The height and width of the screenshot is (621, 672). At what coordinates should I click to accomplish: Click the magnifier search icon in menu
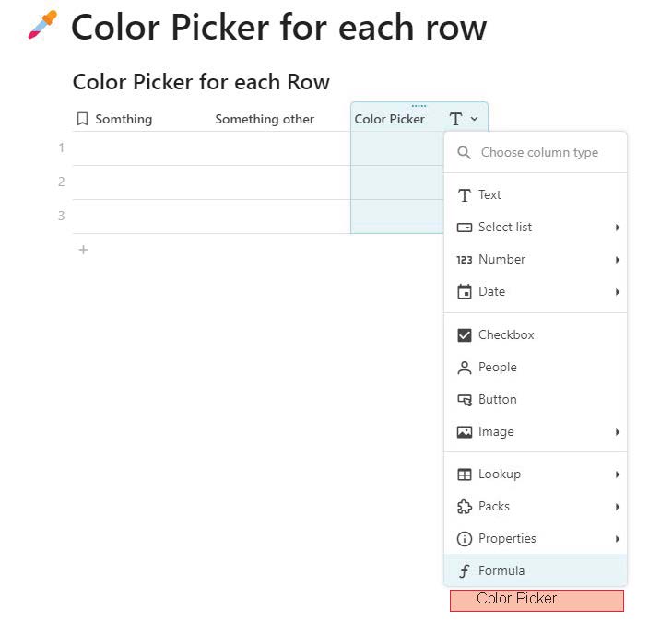tap(465, 152)
